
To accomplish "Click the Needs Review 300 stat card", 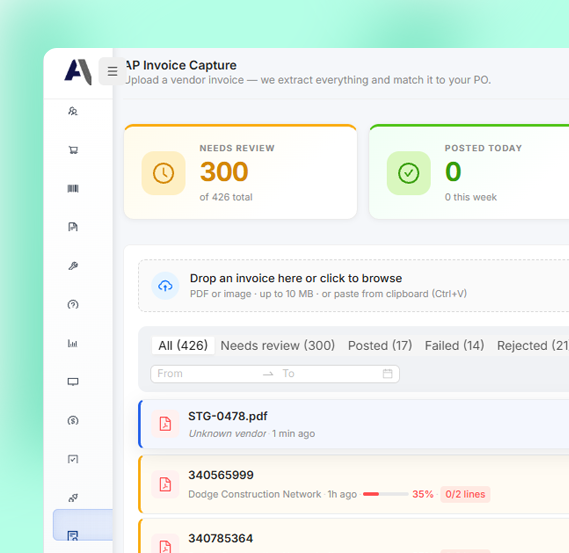I will click(240, 172).
